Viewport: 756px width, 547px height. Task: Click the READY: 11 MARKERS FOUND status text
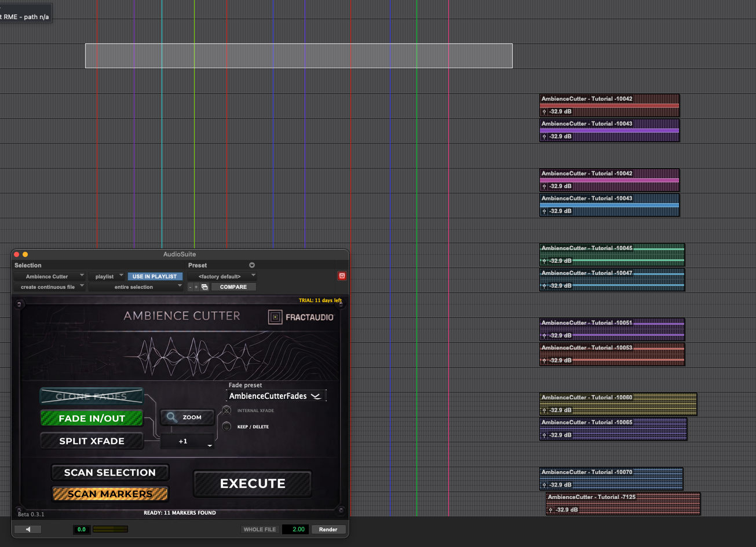coord(180,513)
